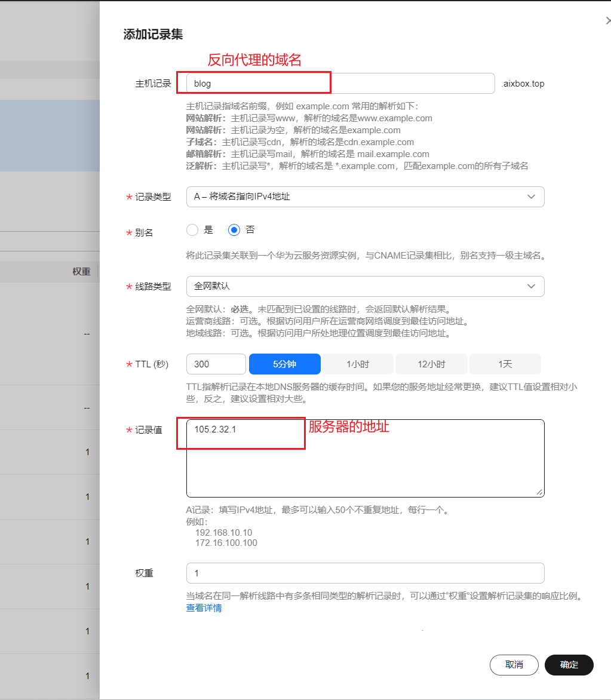Image resolution: width=611 pixels, height=700 pixels.
Task: Open the 查看详情 link
Action: tap(204, 608)
